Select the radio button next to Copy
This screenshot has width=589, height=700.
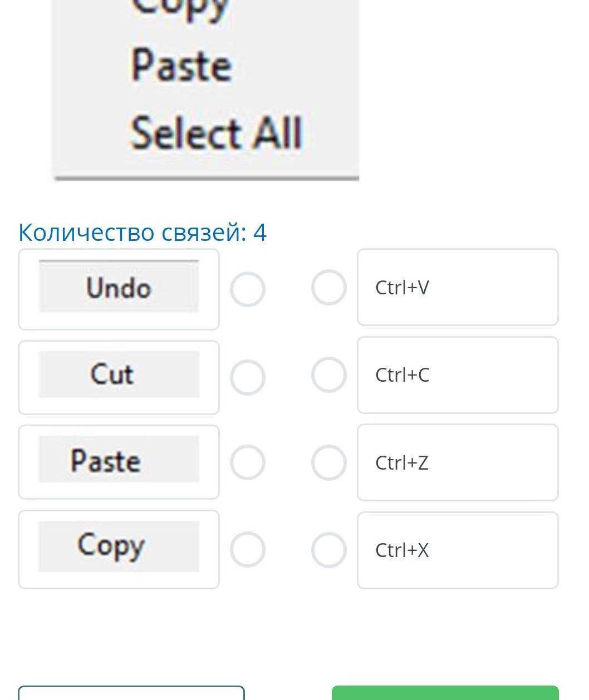tap(248, 550)
